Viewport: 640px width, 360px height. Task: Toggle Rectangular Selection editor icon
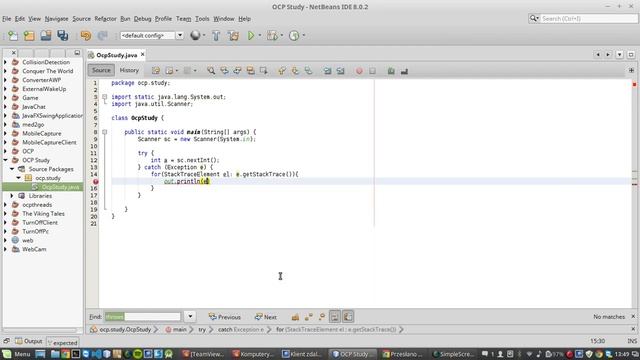click(264, 71)
